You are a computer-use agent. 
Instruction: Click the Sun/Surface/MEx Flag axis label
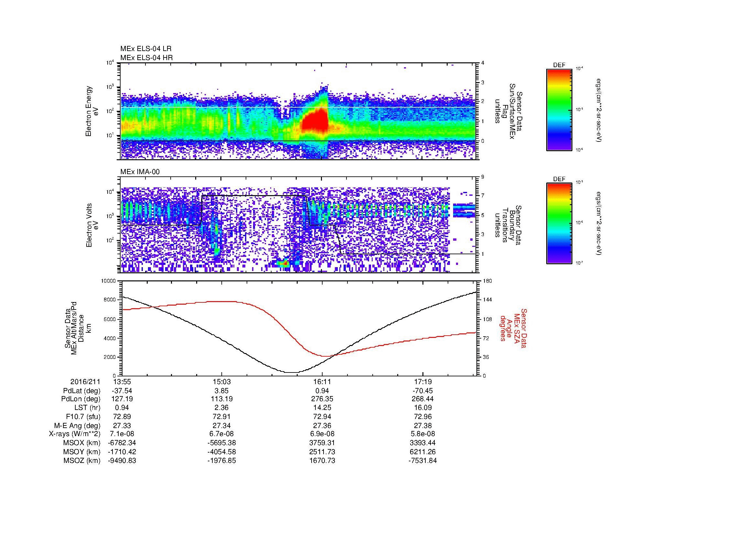tap(509, 111)
